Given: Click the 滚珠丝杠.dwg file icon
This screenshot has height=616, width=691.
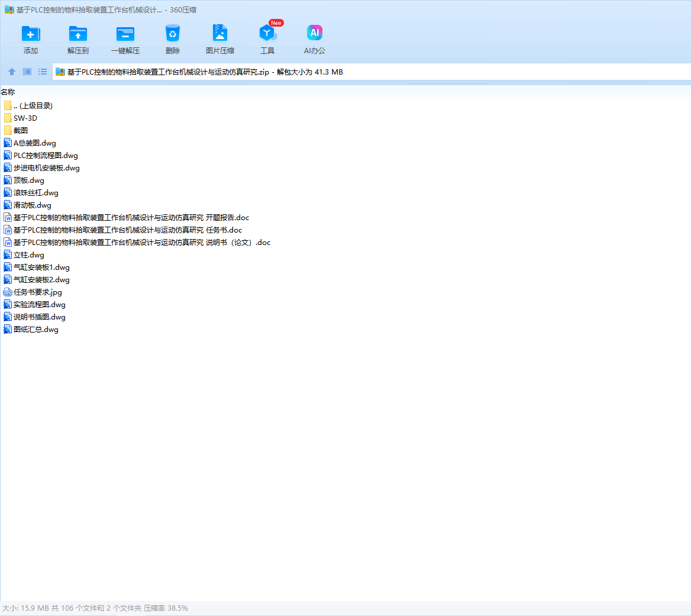Looking at the screenshot, I should (8, 192).
